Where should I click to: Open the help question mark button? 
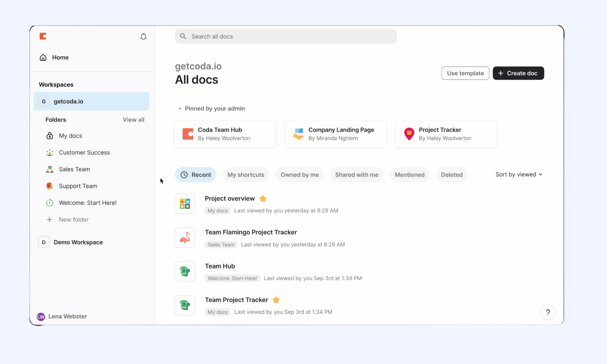[548, 312]
